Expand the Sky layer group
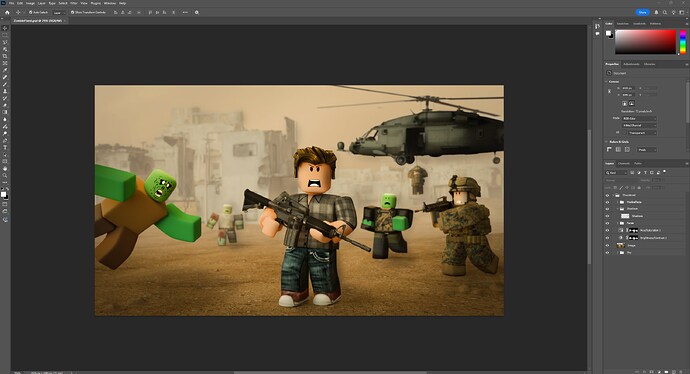690x374 pixels. coord(617,253)
